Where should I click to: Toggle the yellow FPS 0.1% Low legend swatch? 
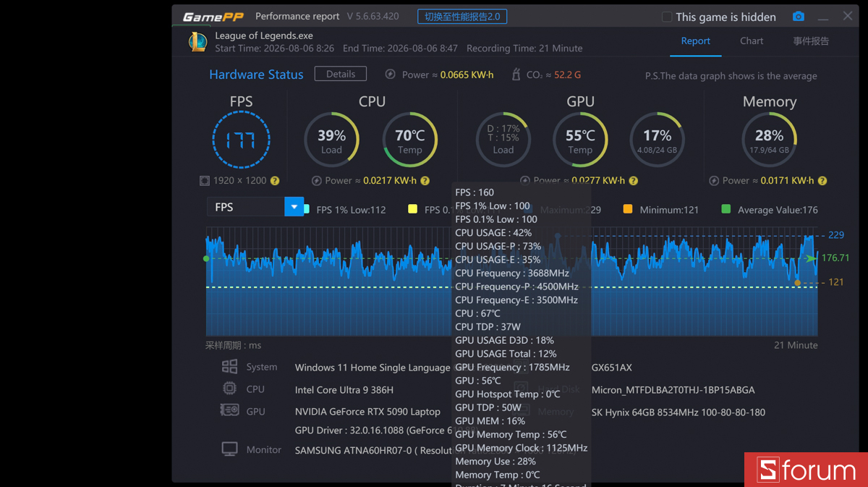tap(412, 209)
